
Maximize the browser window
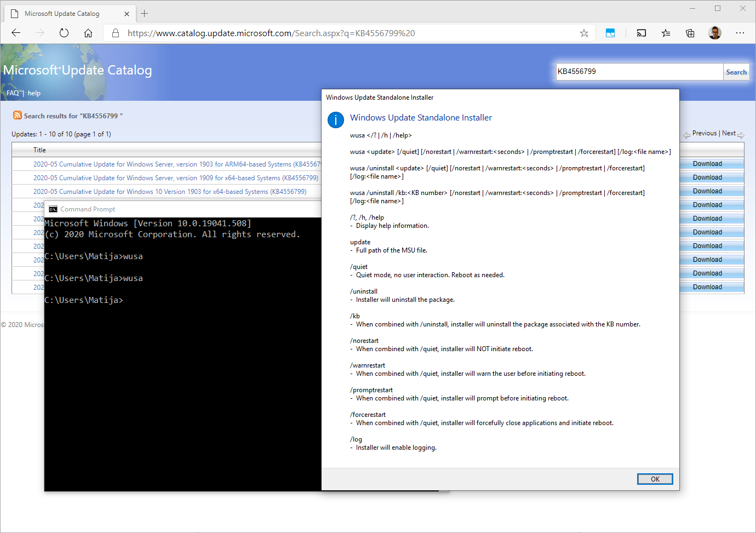718,8
